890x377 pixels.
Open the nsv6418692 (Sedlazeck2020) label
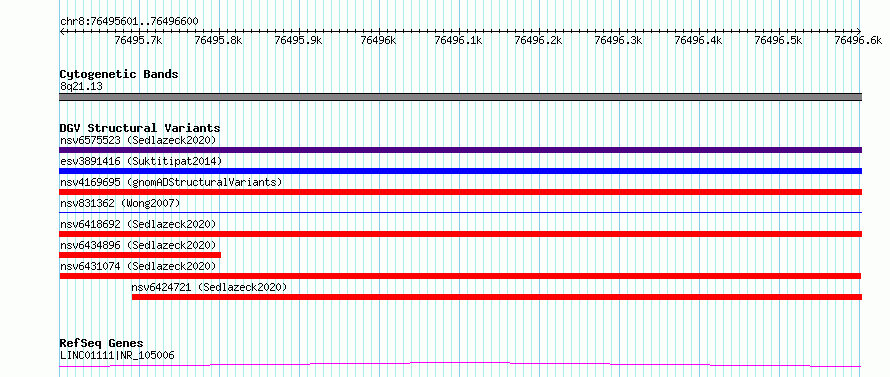(138, 224)
